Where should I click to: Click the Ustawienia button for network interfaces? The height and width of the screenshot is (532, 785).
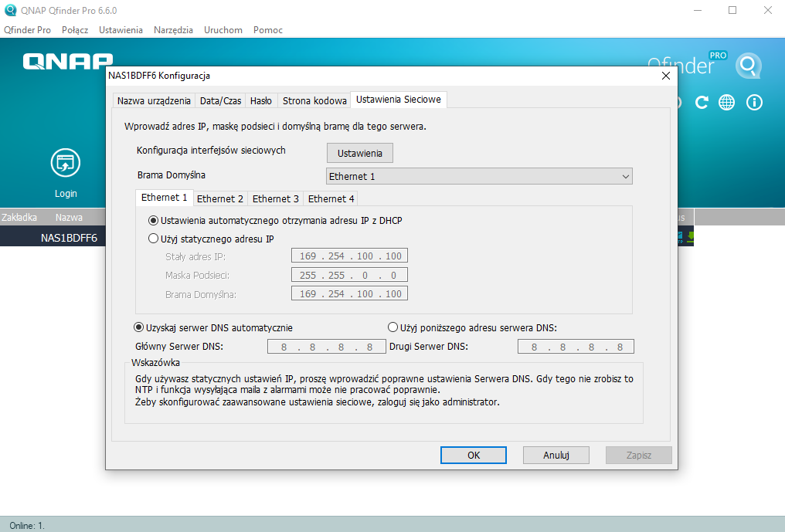point(360,153)
